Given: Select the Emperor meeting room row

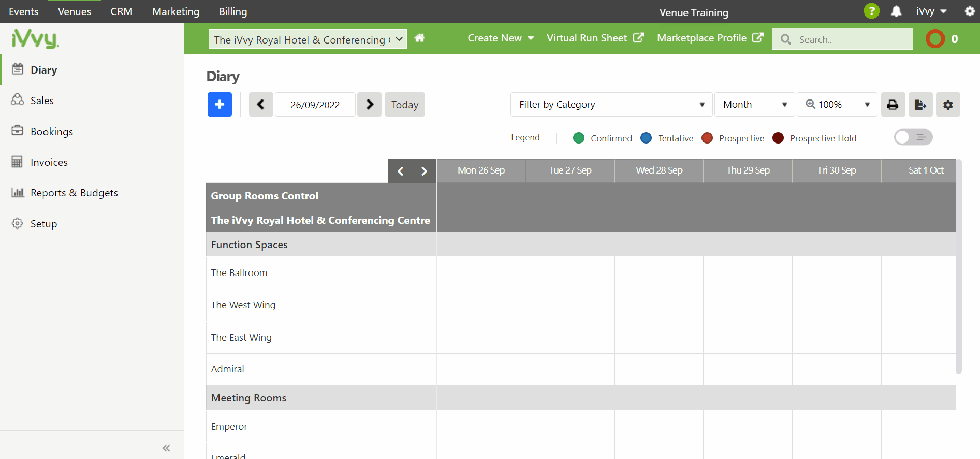Looking at the screenshot, I should pyautogui.click(x=321, y=426).
